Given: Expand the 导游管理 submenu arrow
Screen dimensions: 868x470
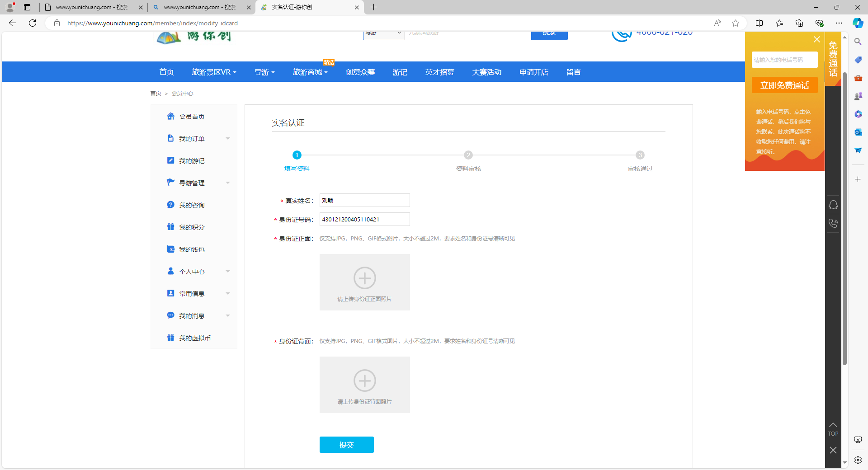Looking at the screenshot, I should click(x=228, y=183).
